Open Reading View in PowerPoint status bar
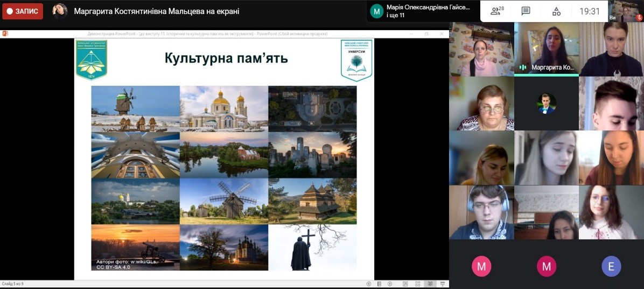The image size is (644, 289). 430,284
